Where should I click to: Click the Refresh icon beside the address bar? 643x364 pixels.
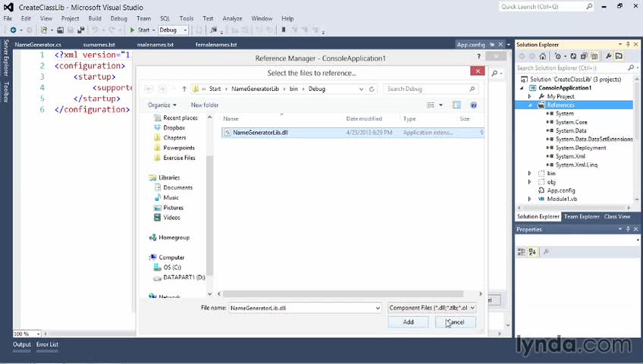click(x=372, y=89)
